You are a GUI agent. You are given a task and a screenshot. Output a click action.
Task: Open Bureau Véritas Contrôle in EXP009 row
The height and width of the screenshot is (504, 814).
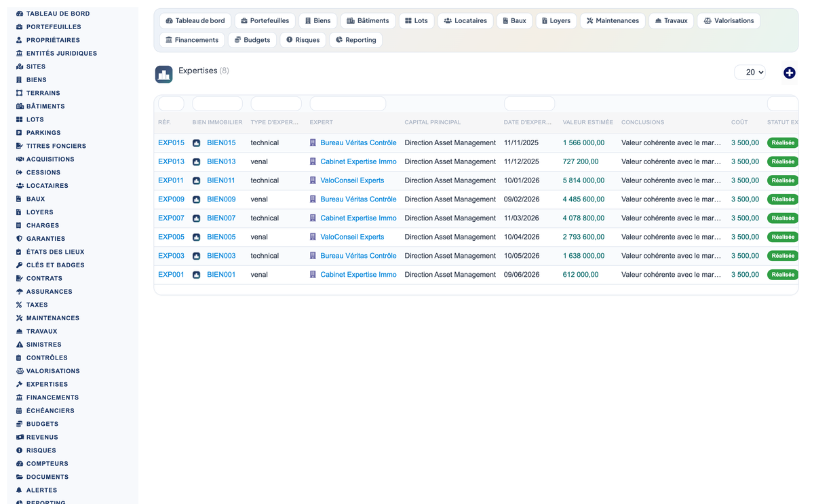pyautogui.click(x=358, y=199)
